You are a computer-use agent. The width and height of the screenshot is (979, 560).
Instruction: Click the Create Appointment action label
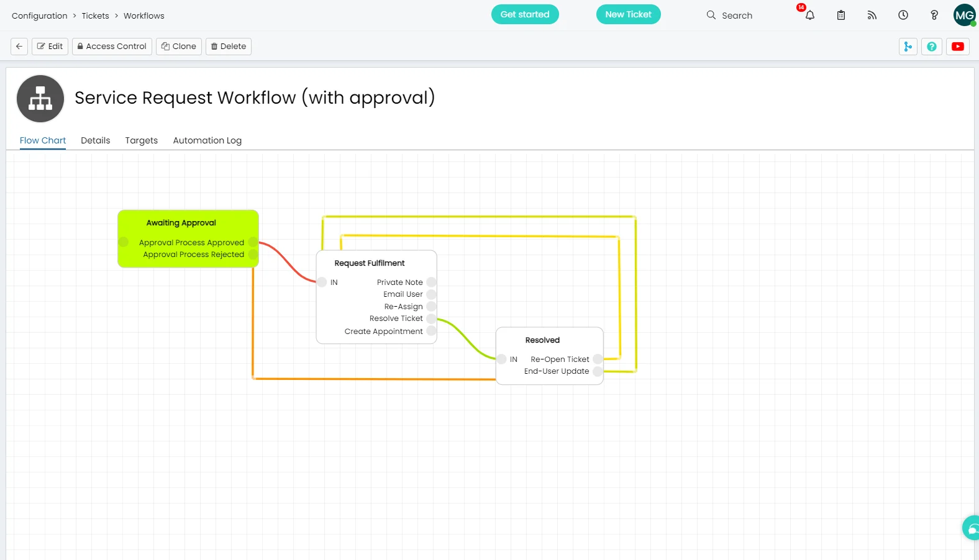point(383,332)
